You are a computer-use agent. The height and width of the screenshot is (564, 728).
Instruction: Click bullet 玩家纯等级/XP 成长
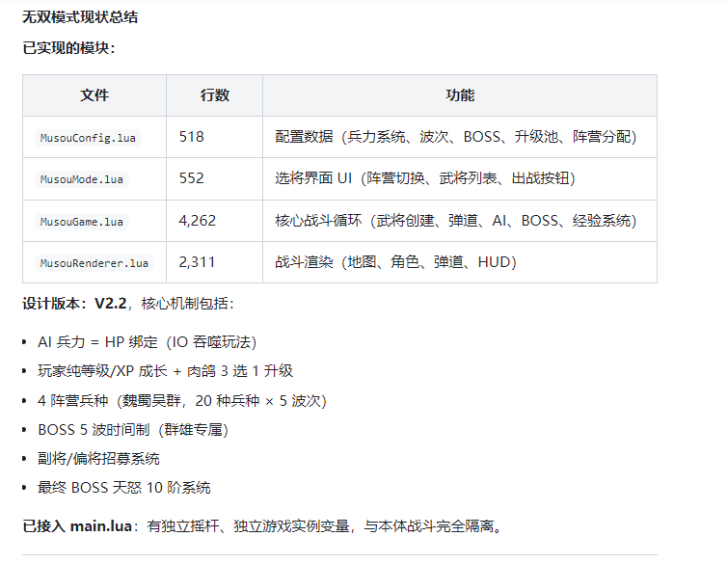click(165, 371)
